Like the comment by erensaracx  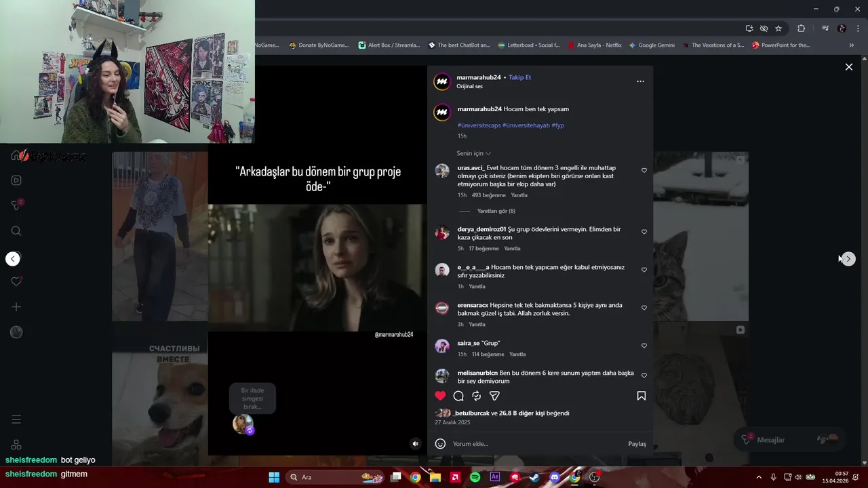[644, 308]
